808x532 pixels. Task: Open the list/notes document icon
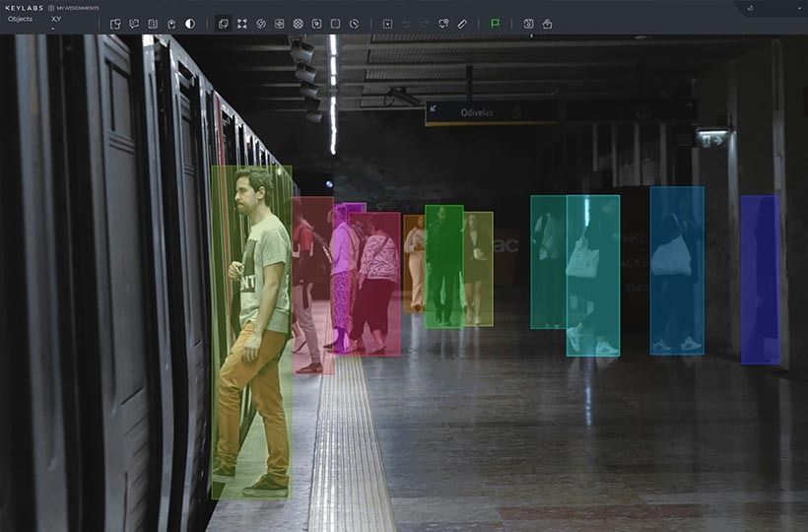click(153, 24)
